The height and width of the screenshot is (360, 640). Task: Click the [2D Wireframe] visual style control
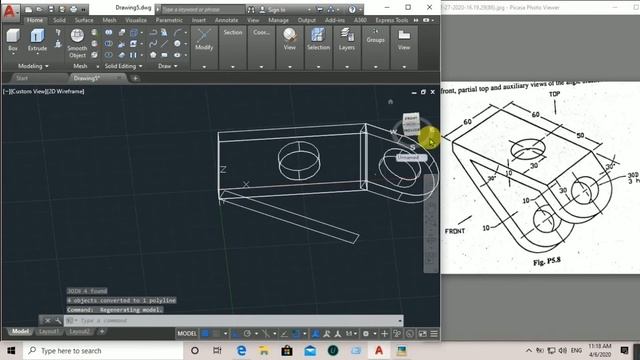pos(65,91)
